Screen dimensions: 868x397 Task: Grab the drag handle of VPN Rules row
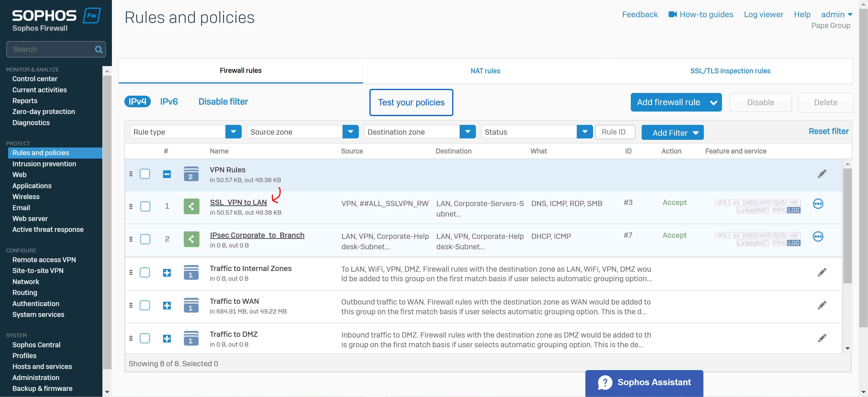pyautogui.click(x=131, y=174)
